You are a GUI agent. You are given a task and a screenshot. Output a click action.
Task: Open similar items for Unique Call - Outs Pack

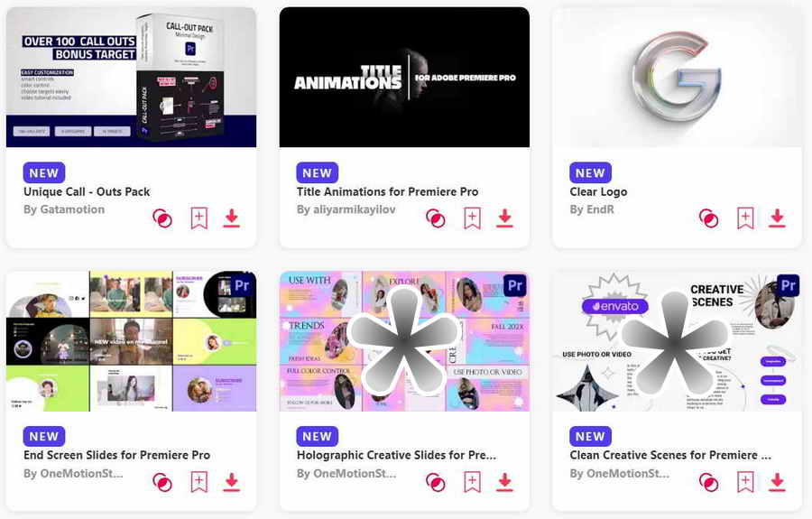(162, 218)
